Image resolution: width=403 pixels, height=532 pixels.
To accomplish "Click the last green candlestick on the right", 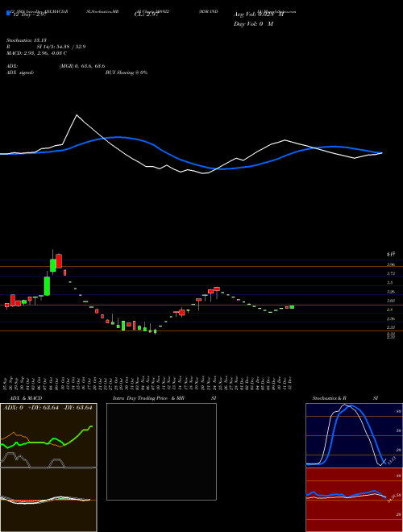I will pyautogui.click(x=292, y=307).
